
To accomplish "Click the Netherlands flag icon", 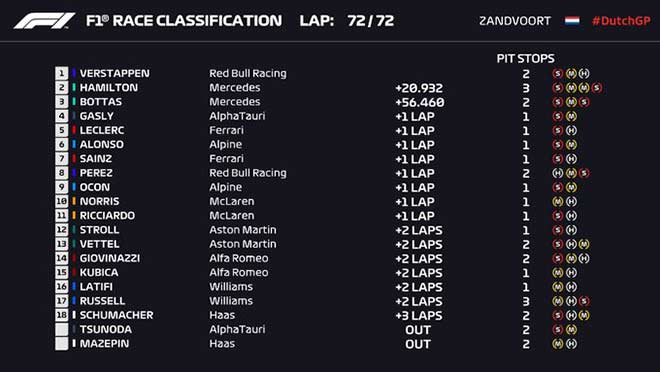I will [572, 21].
